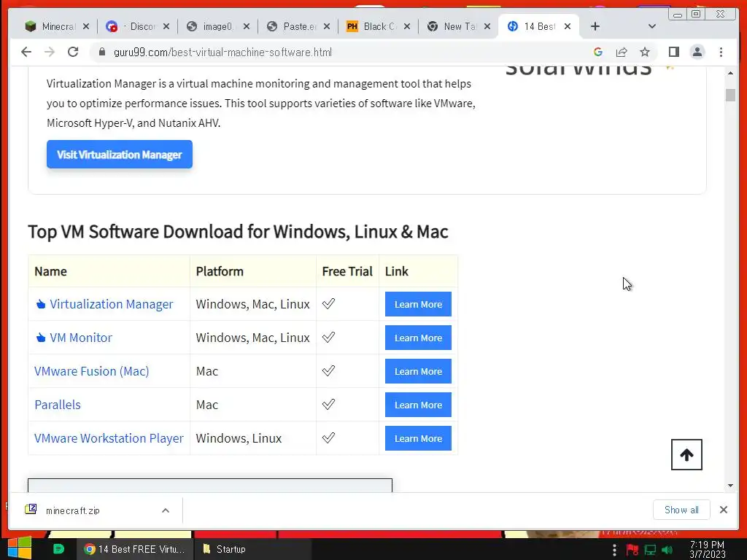Click the network tray icon
Viewport: 747px width, 560px height.
coord(650,550)
